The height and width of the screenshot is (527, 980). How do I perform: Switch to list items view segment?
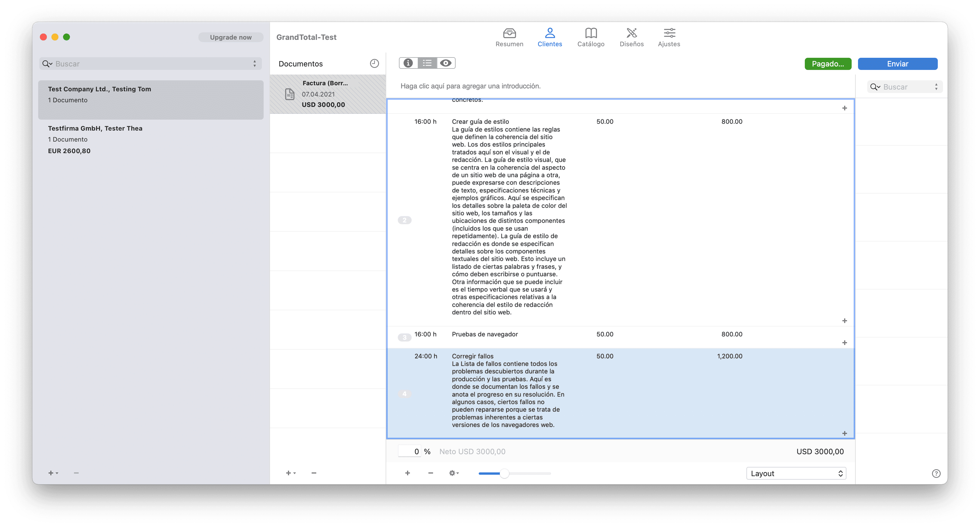tap(427, 63)
